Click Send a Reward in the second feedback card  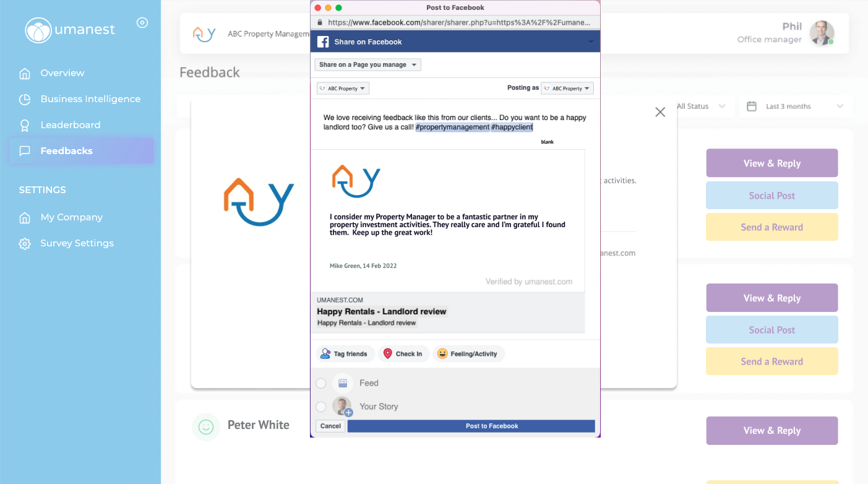[772, 361]
